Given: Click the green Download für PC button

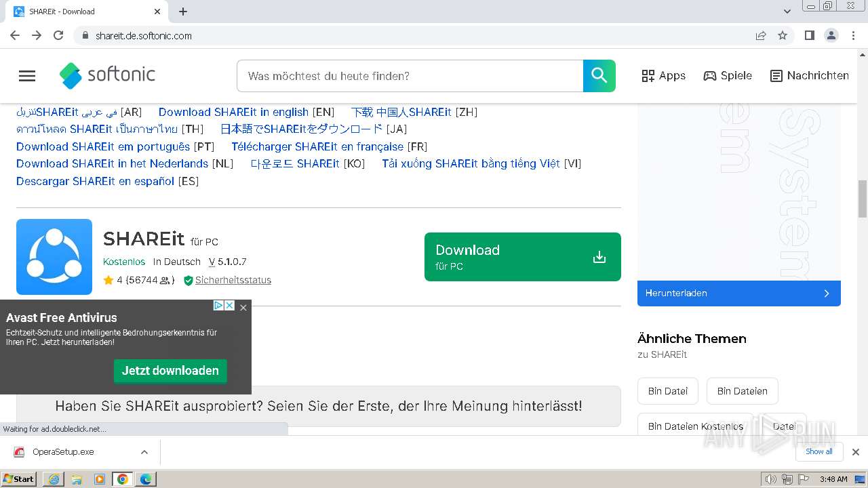Looking at the screenshot, I should coord(523,257).
